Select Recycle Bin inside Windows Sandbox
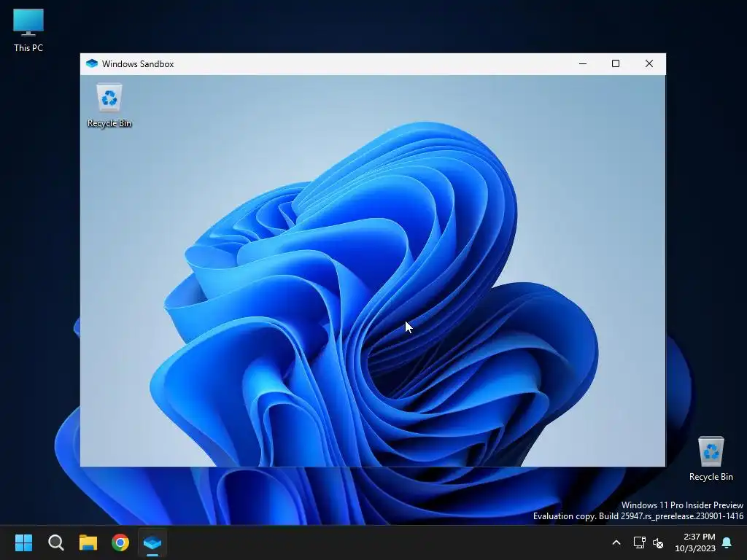 [109, 106]
